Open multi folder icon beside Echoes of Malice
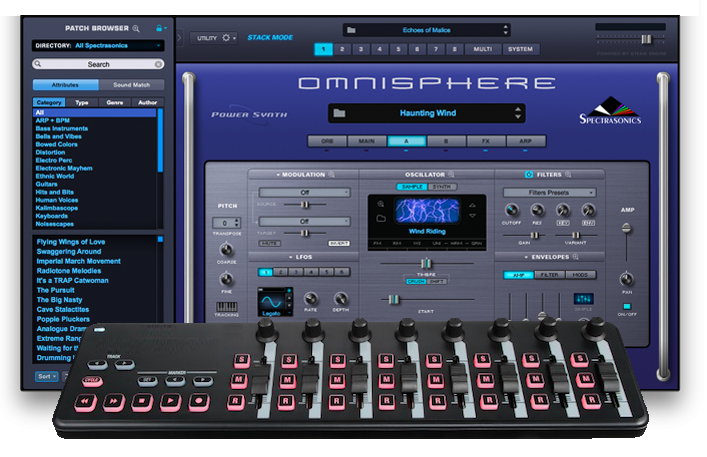This screenshot has width=707, height=457. coord(351,30)
